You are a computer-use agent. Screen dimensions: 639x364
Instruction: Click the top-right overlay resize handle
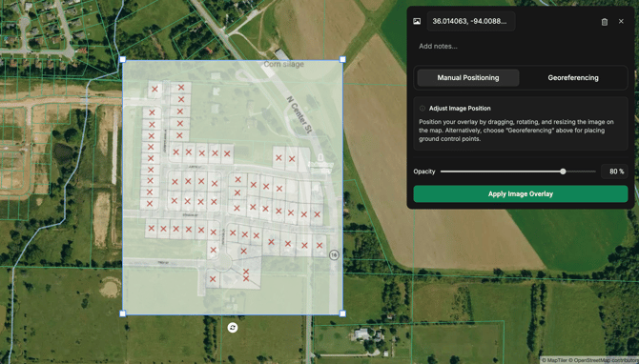pos(342,59)
